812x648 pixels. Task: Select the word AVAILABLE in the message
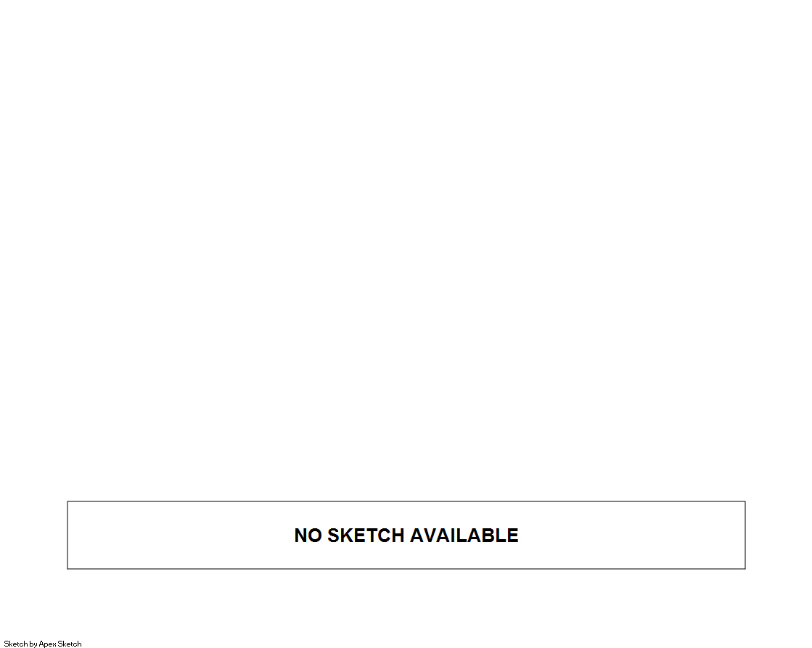click(x=464, y=535)
